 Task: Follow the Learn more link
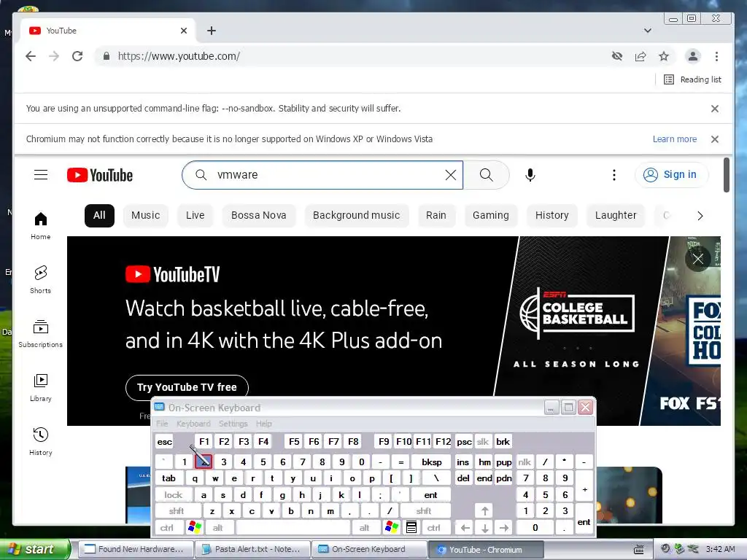tap(675, 139)
